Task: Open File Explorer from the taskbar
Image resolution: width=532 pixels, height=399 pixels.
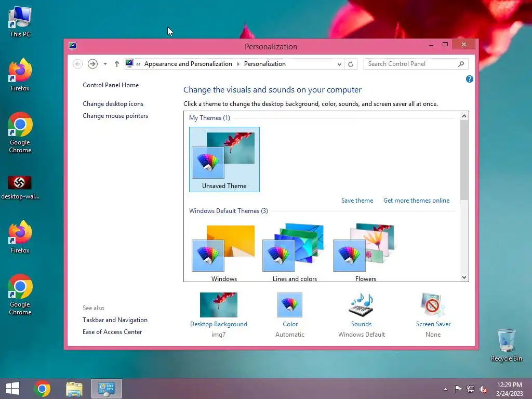Action: click(74, 389)
